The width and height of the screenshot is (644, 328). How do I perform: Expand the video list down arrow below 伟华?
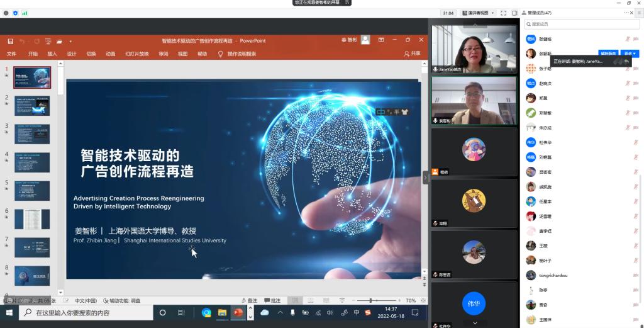(474, 322)
